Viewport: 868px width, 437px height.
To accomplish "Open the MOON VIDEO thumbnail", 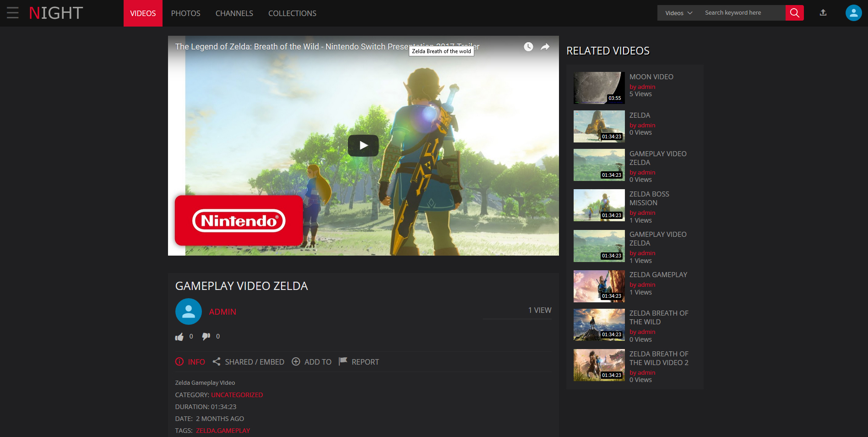I will (599, 88).
